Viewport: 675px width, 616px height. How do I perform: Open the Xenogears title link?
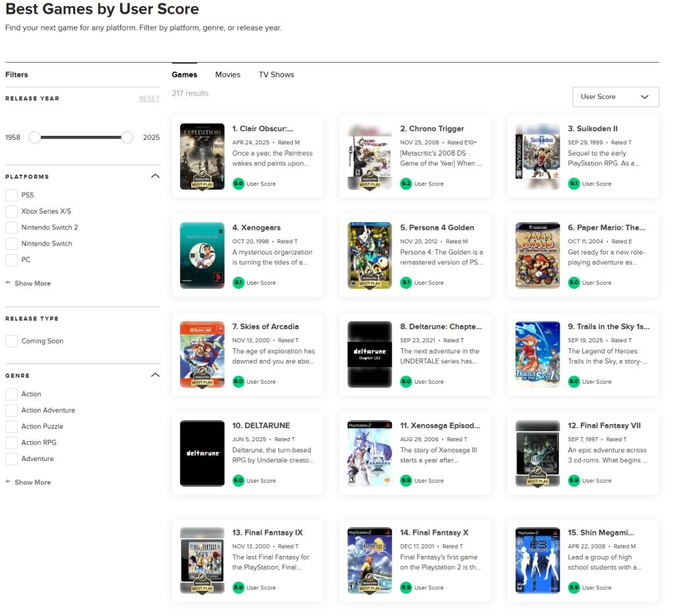pyautogui.click(x=256, y=228)
